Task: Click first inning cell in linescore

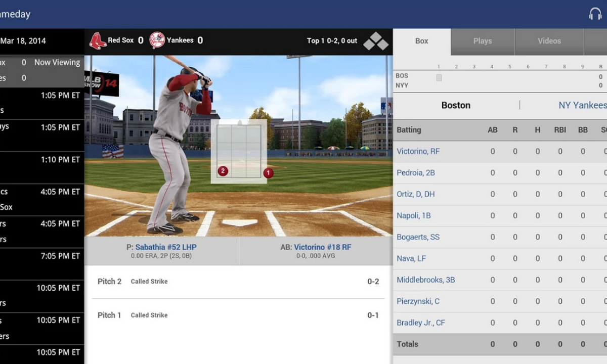Action: 439,77
